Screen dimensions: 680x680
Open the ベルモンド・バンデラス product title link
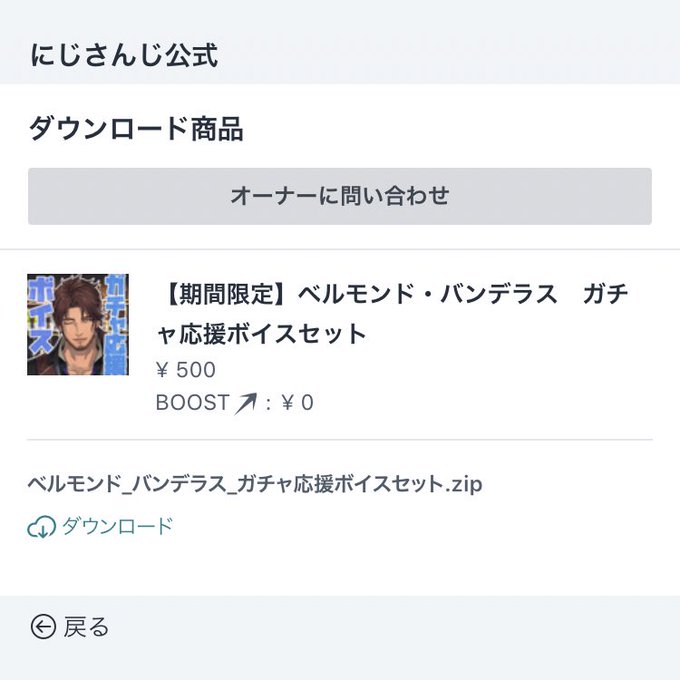pyautogui.click(x=392, y=314)
